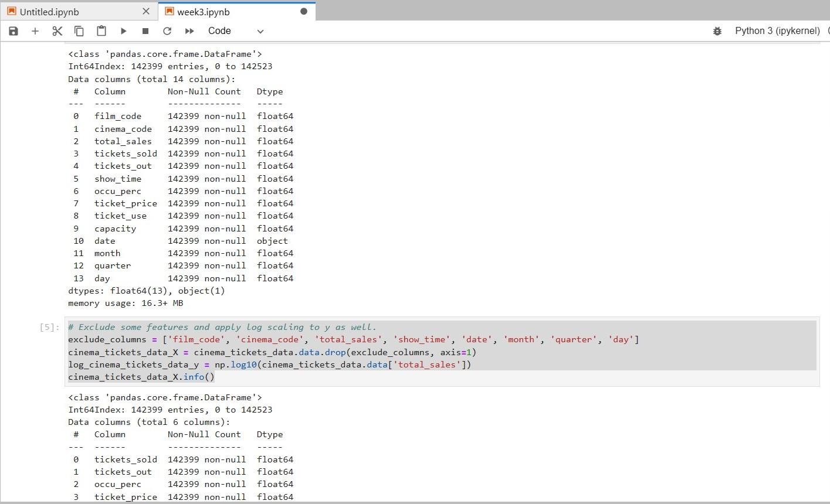Click 'memory usage: 16.3+ MB' text
This screenshot has height=504, width=830.
click(x=126, y=303)
